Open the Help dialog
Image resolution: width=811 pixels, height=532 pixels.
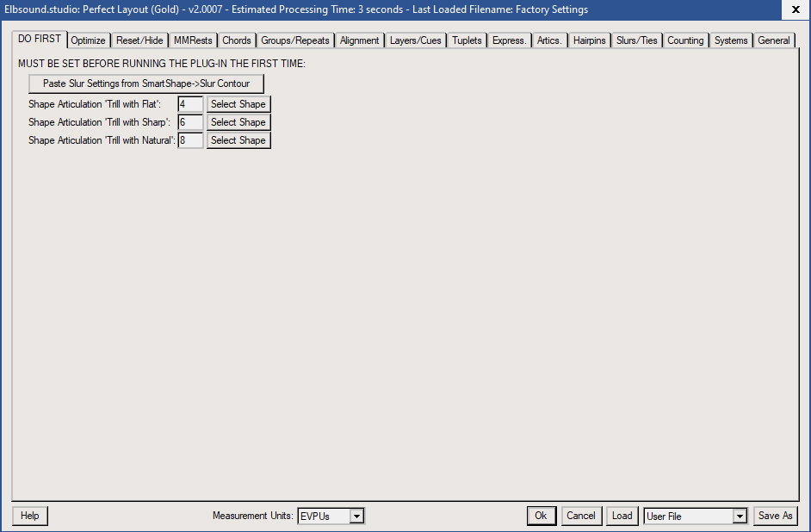click(x=29, y=516)
